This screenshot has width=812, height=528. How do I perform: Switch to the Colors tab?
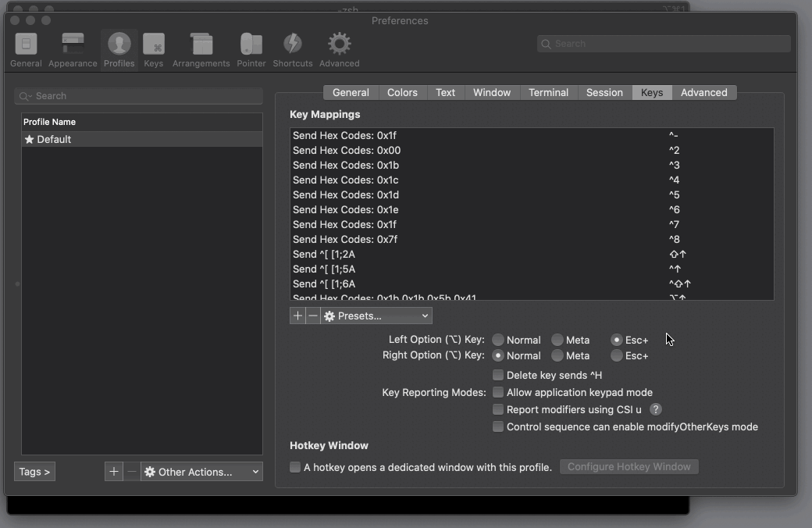click(x=402, y=92)
